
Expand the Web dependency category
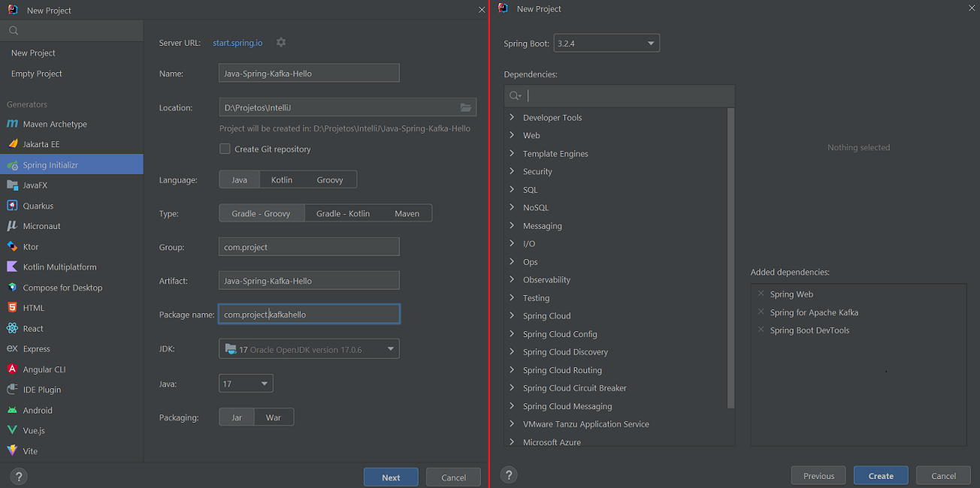(512, 135)
